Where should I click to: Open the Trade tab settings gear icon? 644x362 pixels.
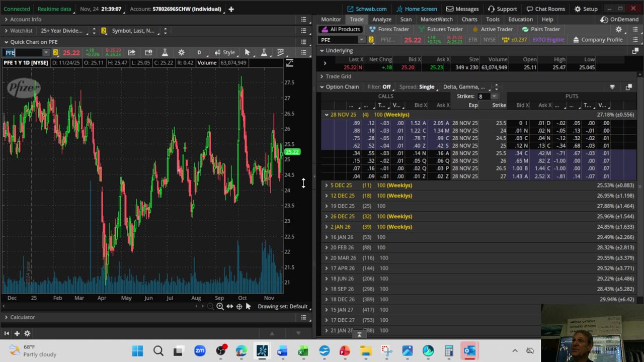[619, 30]
